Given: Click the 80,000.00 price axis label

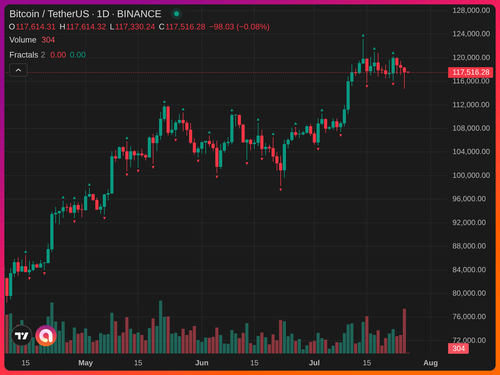Looking at the screenshot, I should pos(469,293).
